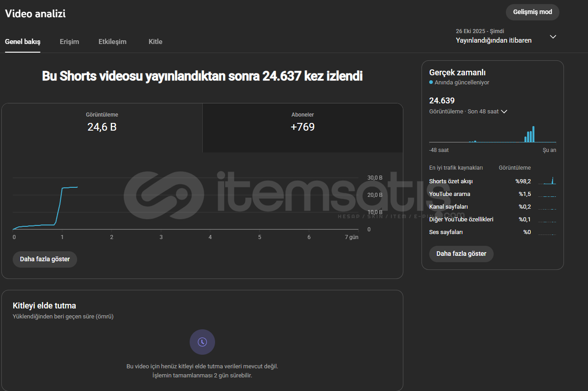Click Daha fazla göster under the chart
Viewport: 588px width, 391px height.
click(45, 259)
